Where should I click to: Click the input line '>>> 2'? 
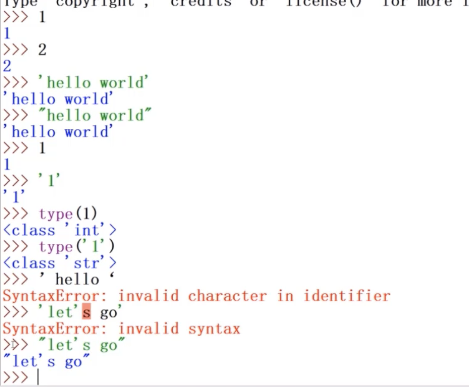pos(25,50)
